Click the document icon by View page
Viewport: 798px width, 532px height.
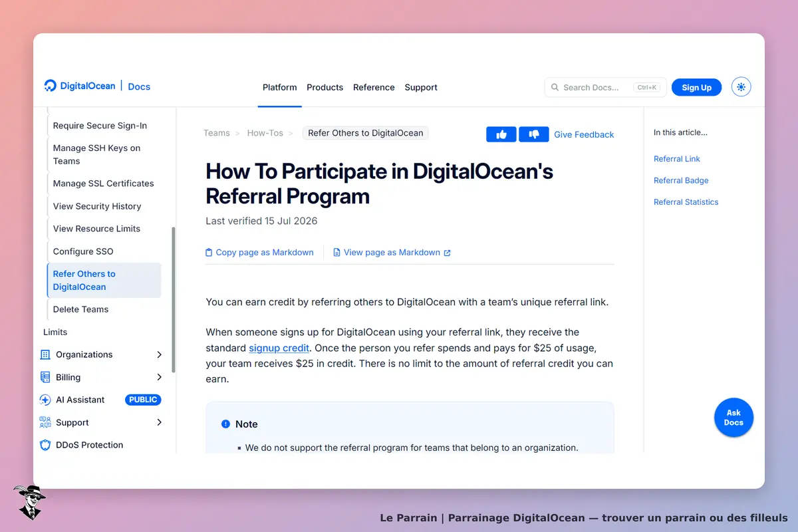[336, 253]
